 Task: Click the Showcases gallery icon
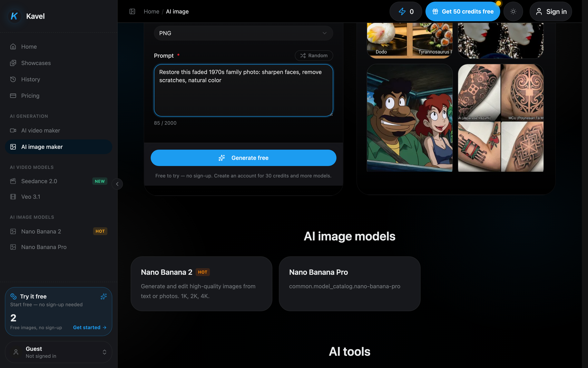coord(13,63)
